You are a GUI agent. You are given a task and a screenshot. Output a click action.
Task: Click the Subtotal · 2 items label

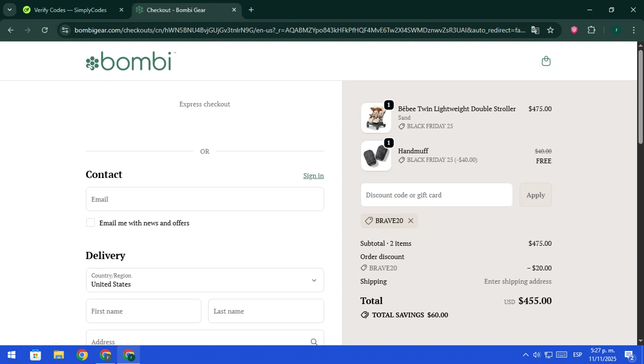[386, 243]
